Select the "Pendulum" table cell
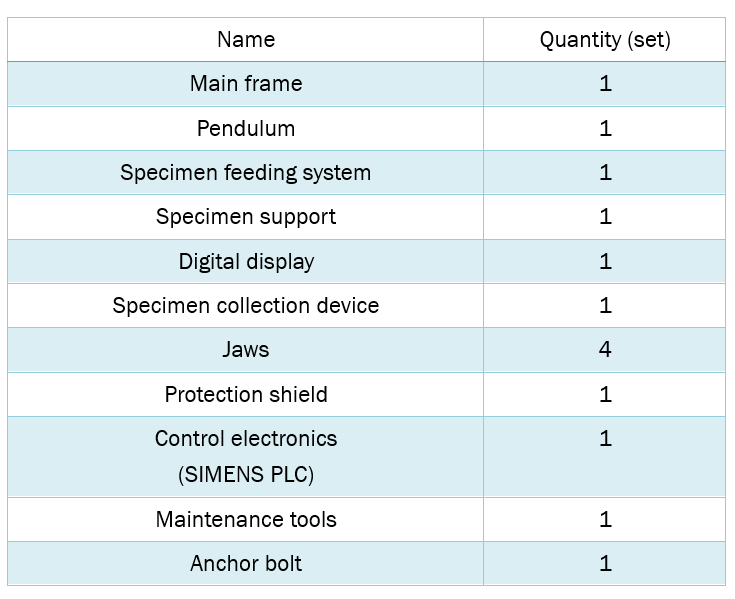 click(246, 129)
